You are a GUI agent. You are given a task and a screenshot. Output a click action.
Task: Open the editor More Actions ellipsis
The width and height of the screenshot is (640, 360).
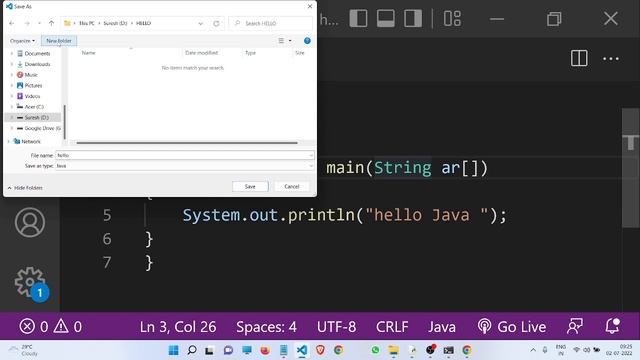click(611, 59)
